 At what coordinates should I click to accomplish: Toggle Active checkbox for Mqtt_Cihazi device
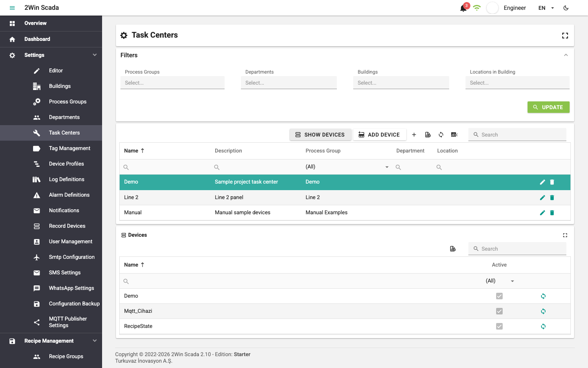499,311
